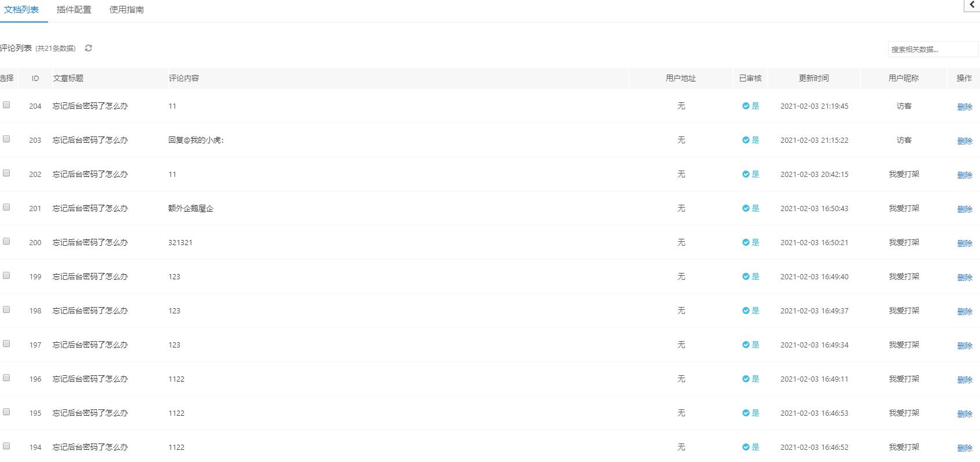The height and width of the screenshot is (462, 980).
Task: Click approved check icon for comment 195
Action: click(x=746, y=413)
